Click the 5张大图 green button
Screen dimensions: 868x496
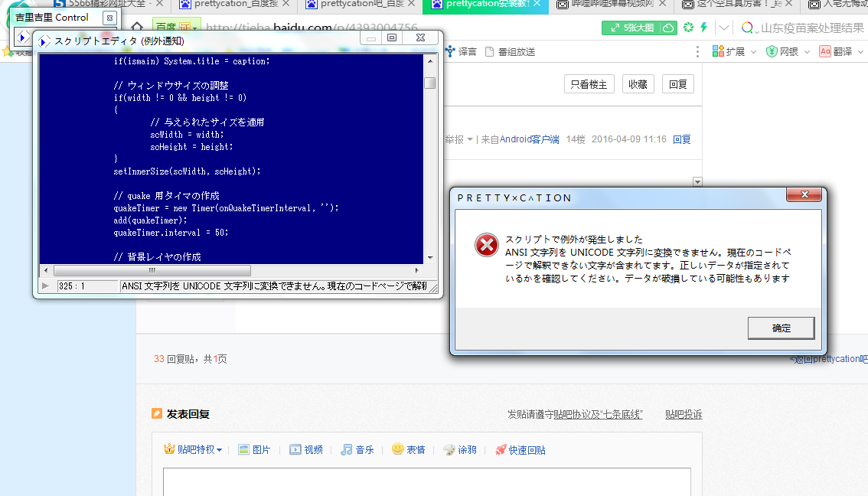631,28
